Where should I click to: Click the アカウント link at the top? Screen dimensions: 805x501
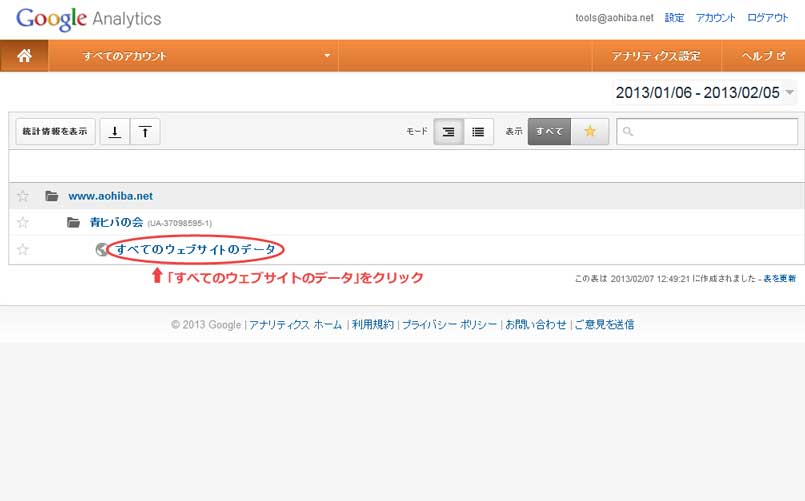point(715,18)
